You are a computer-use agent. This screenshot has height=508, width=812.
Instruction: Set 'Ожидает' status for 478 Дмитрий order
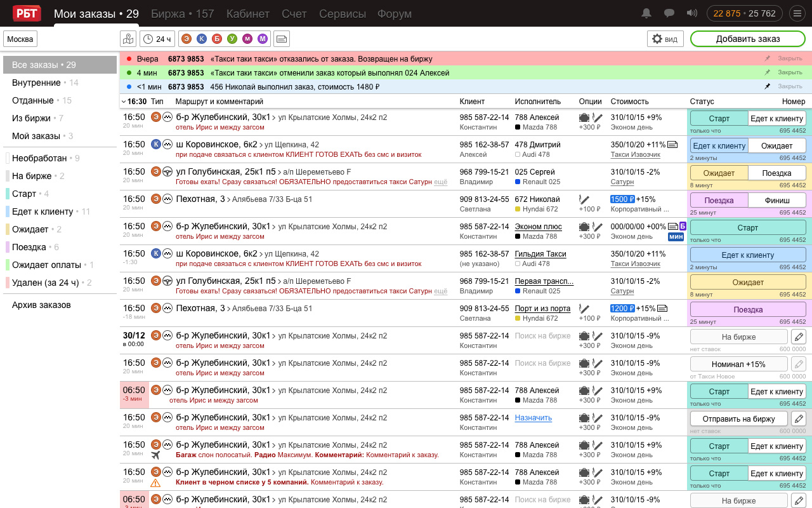click(x=777, y=146)
